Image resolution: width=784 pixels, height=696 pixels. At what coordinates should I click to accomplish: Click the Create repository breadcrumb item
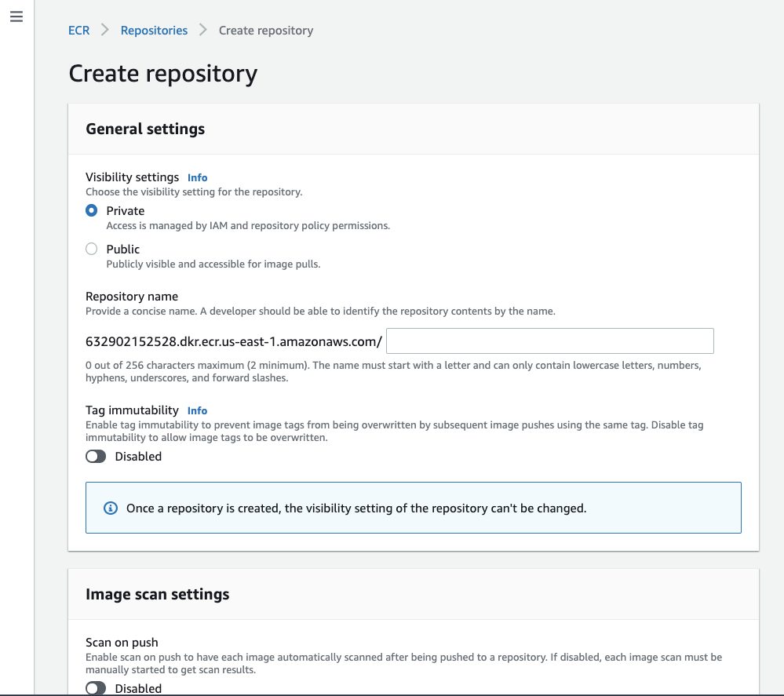pos(265,30)
